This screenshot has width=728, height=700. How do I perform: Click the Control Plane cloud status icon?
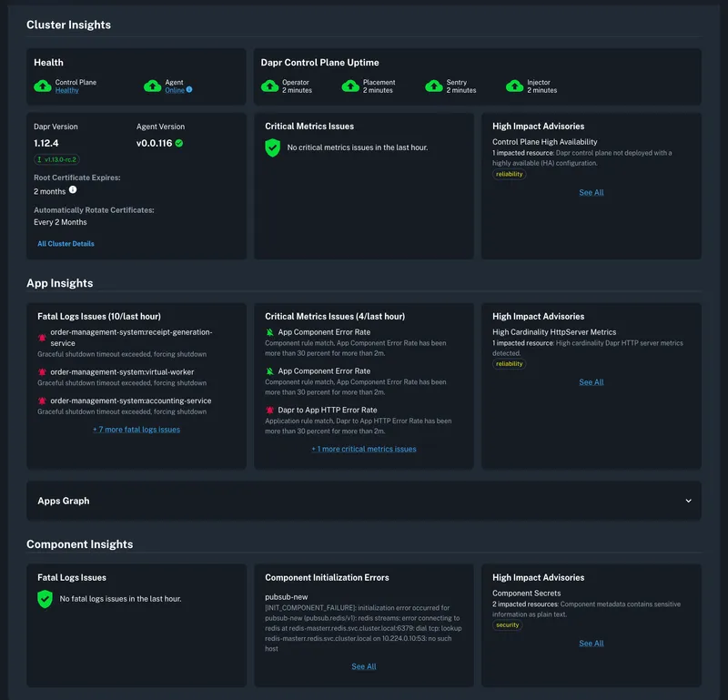(x=43, y=86)
